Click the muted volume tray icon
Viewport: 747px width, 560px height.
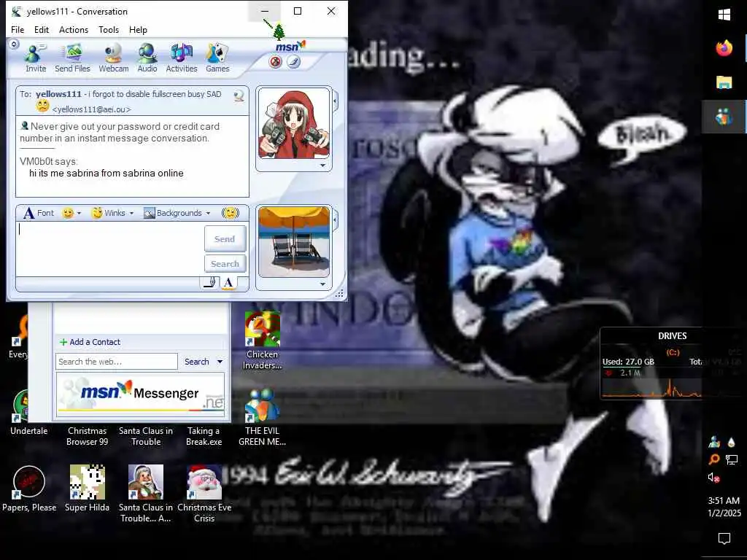click(x=713, y=478)
